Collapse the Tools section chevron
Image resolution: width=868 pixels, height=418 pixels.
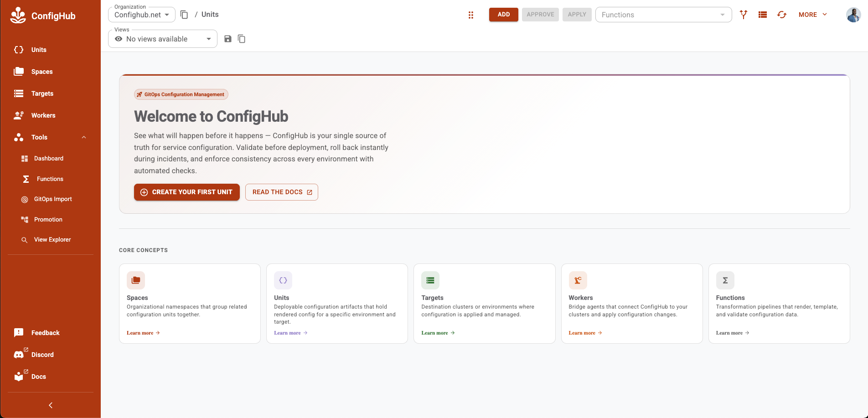click(x=84, y=137)
